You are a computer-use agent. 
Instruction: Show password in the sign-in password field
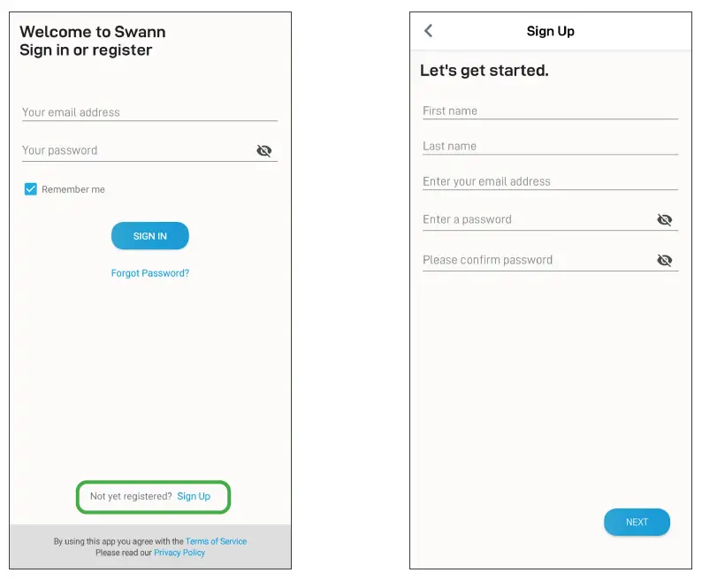tap(263, 150)
